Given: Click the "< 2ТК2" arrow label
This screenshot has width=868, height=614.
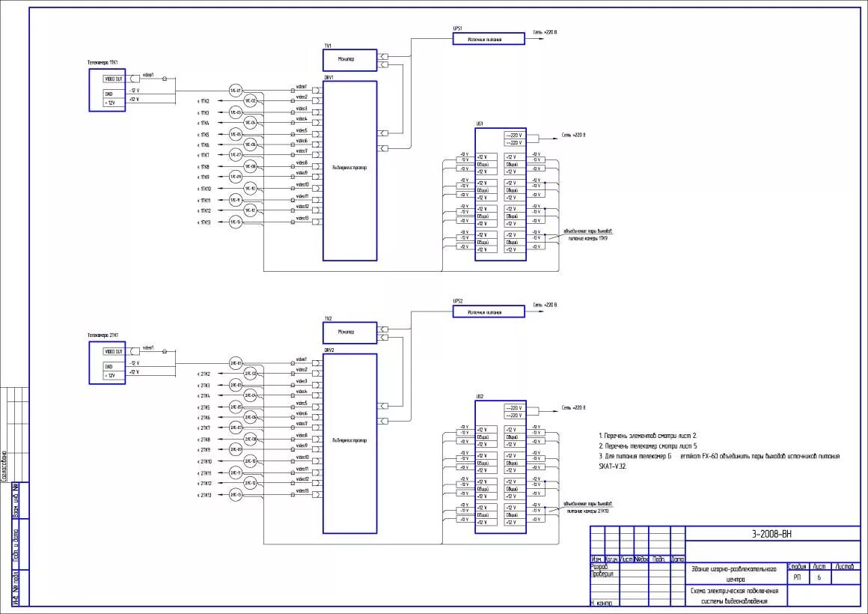Looking at the screenshot, I should (x=204, y=374).
